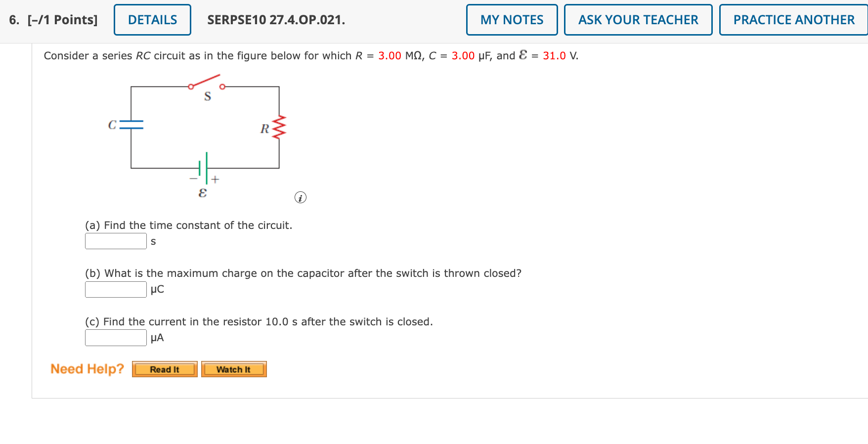Click the maximum charge answer field
Viewport: 868px width, 444px height.
[115, 289]
